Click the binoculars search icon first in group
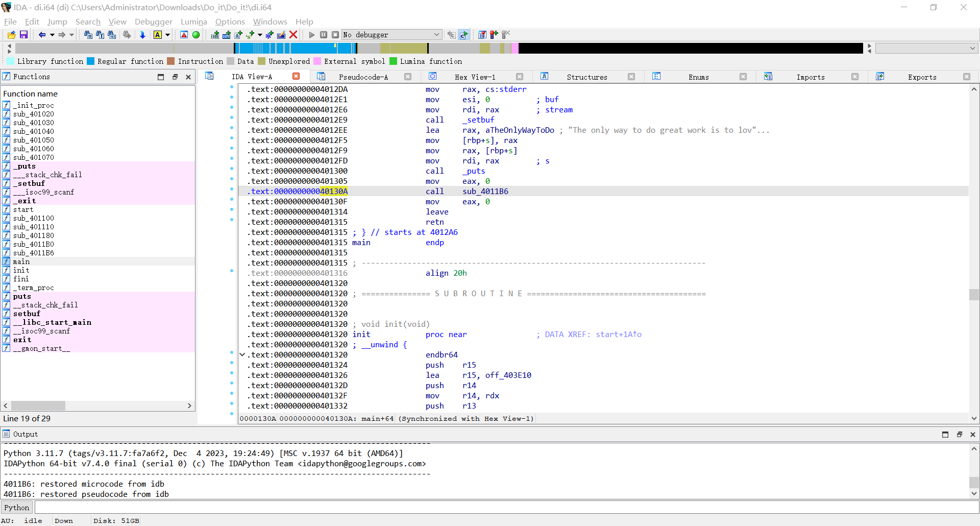 coord(88,35)
